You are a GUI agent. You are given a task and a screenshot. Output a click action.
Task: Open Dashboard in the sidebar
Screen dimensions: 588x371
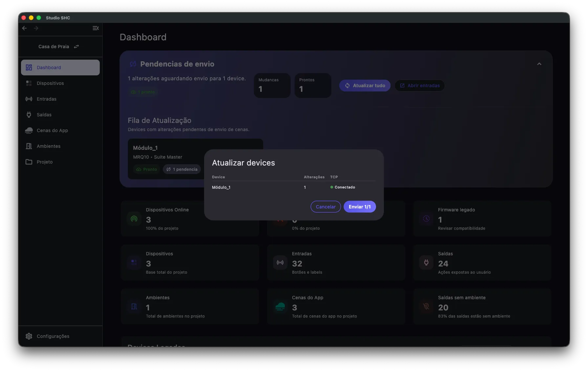tap(60, 68)
